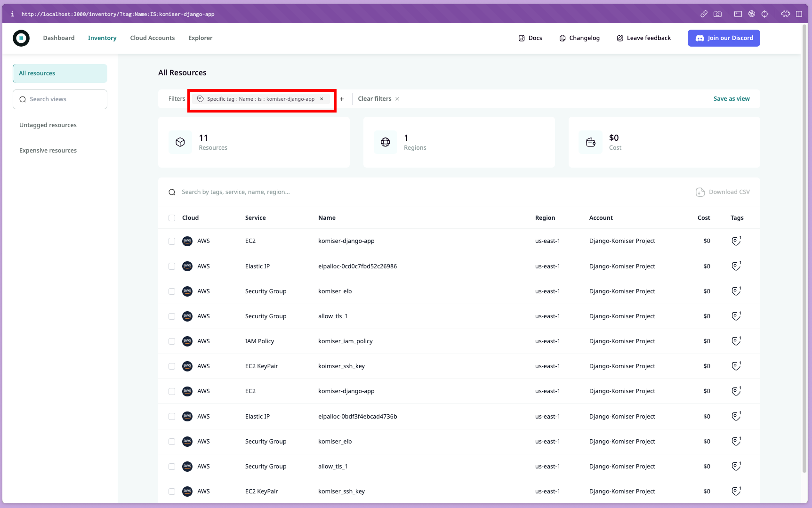Viewport: 812px width, 508px height.
Task: Click the Service column header
Action: [x=255, y=218]
